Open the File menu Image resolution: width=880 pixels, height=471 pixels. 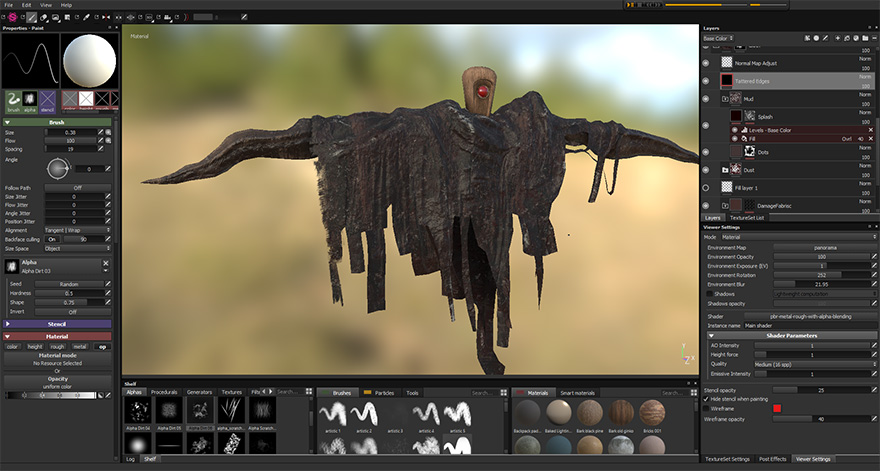point(8,5)
